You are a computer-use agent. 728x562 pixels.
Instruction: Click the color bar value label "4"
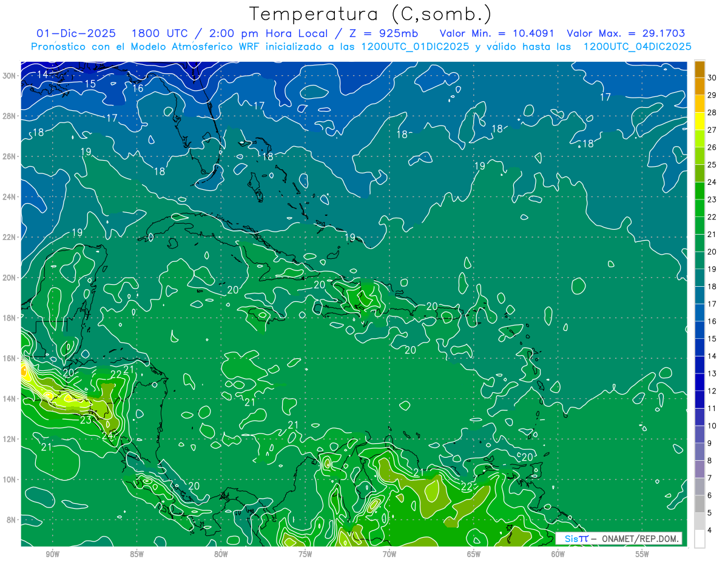710,530
